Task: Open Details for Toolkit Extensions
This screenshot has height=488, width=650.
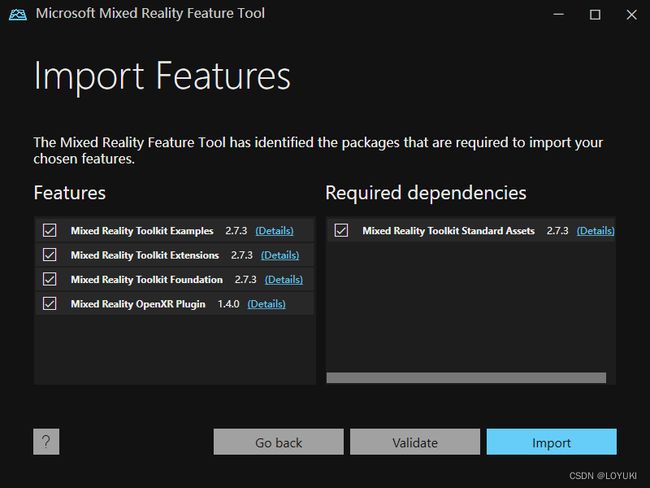Action: [x=280, y=255]
